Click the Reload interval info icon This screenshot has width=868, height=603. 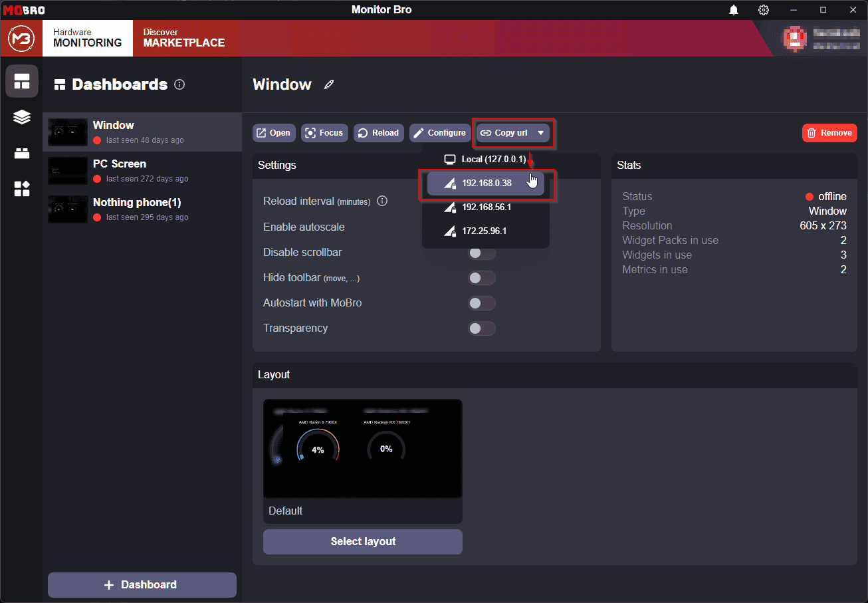(382, 201)
